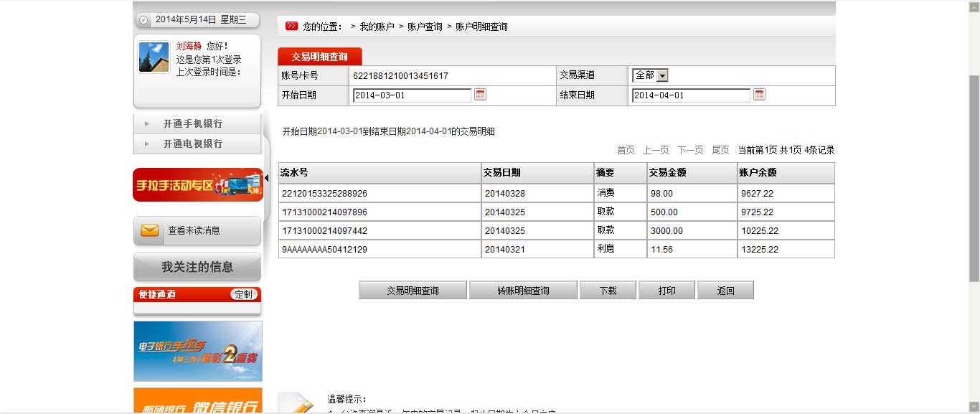Open the end date calendar picker
Viewport: 980px width, 414px height.
point(759,95)
